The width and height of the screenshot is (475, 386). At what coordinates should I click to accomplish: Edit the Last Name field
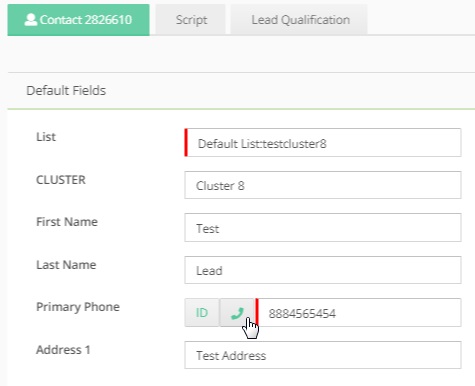tap(323, 270)
